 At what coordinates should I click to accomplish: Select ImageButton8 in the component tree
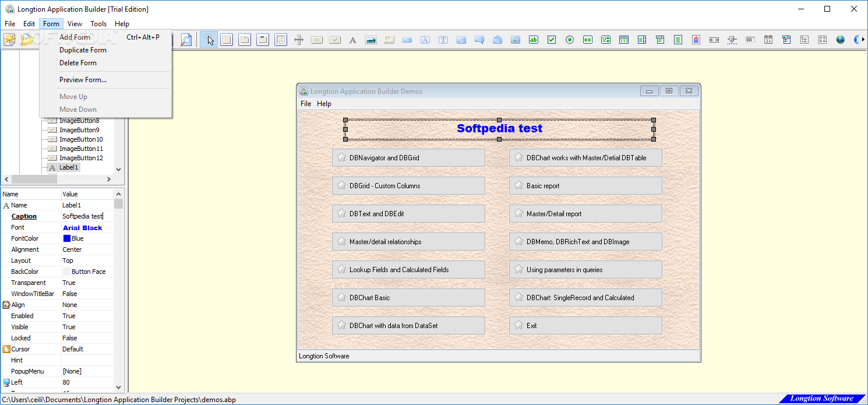tap(79, 121)
